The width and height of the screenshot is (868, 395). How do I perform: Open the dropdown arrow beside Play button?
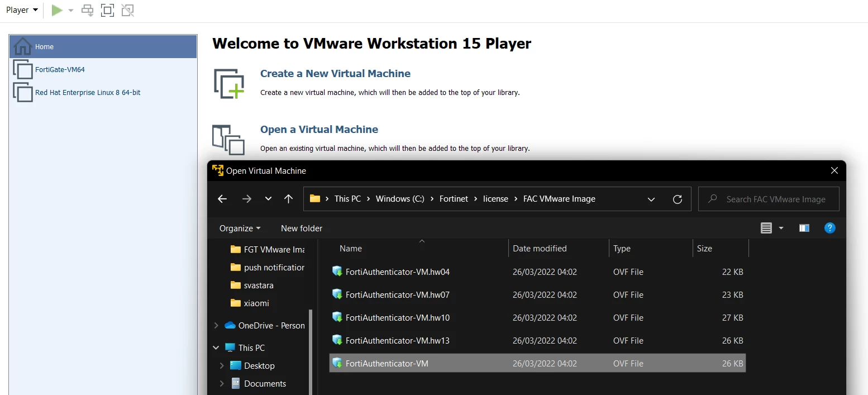(x=71, y=11)
